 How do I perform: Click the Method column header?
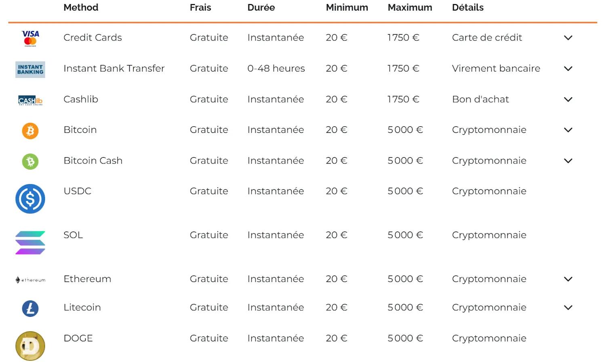(x=81, y=7)
